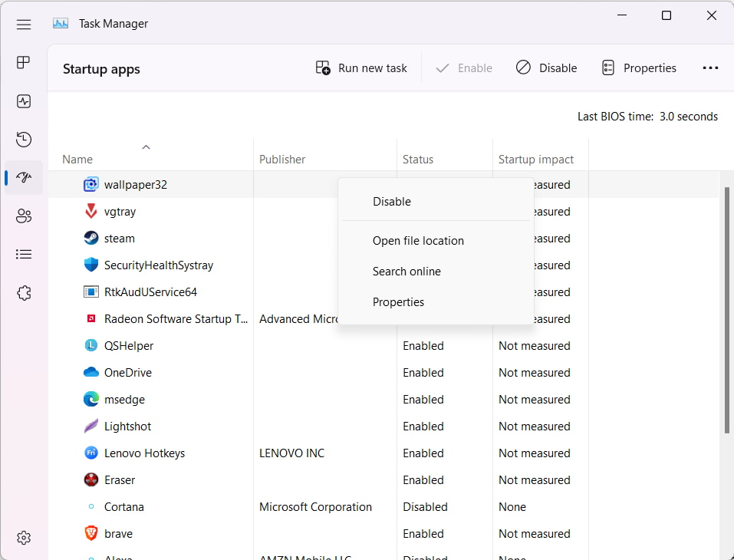Image resolution: width=734 pixels, height=560 pixels.
Task: Go to the Processes page icon
Action: point(24,63)
